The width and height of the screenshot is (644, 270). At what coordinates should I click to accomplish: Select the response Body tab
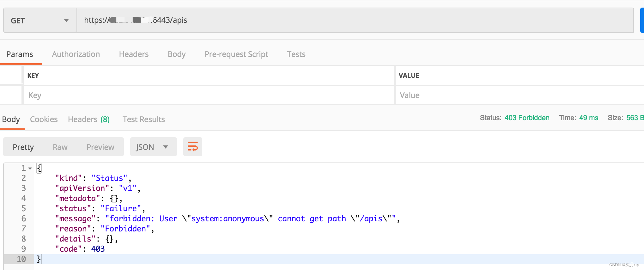pos(11,120)
